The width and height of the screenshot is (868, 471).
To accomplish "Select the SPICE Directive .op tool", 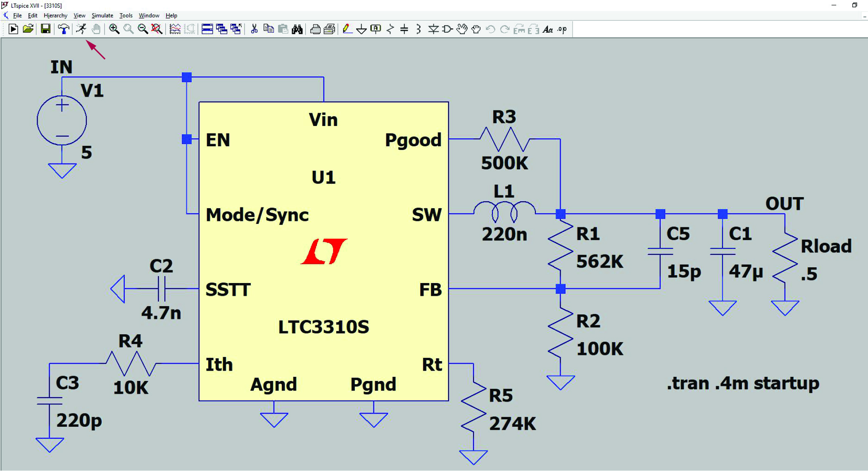I will click(x=562, y=29).
